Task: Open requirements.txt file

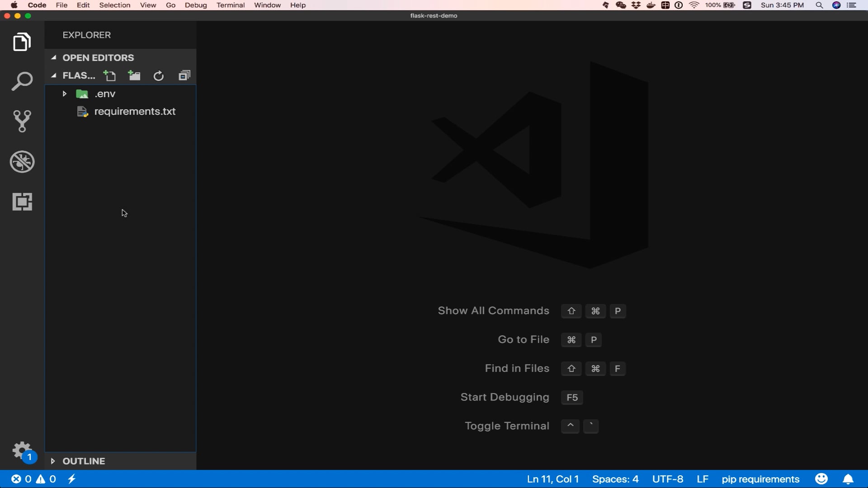Action: pos(134,112)
